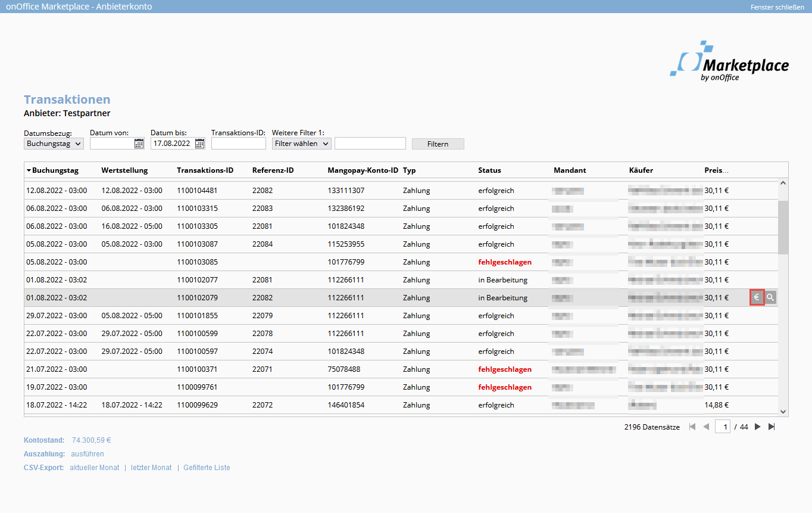The width and height of the screenshot is (812, 513).
Task: Sort by Transaktions-ID column header
Action: (x=205, y=170)
